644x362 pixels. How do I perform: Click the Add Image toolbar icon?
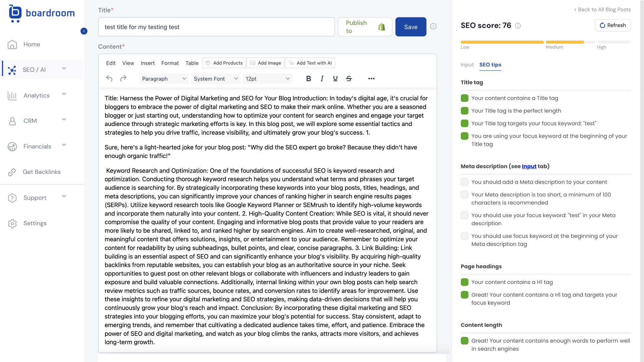tap(265, 62)
